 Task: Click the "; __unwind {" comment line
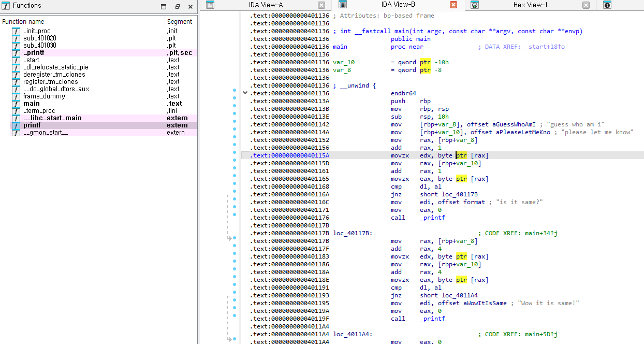pos(355,85)
